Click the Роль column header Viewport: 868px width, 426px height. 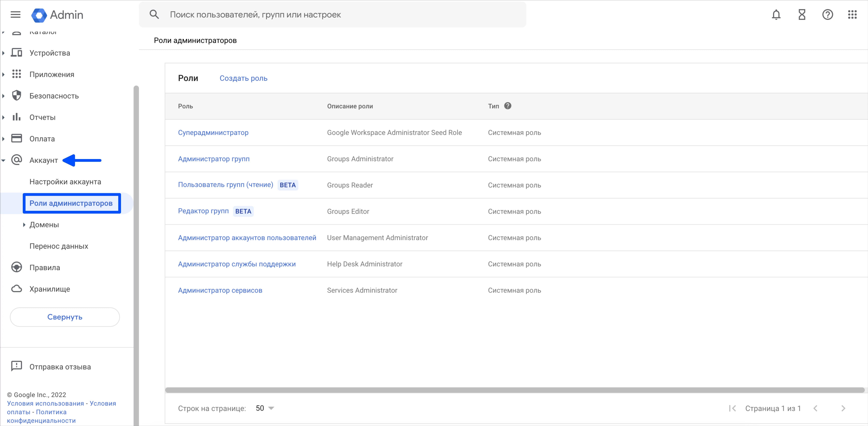tap(185, 106)
